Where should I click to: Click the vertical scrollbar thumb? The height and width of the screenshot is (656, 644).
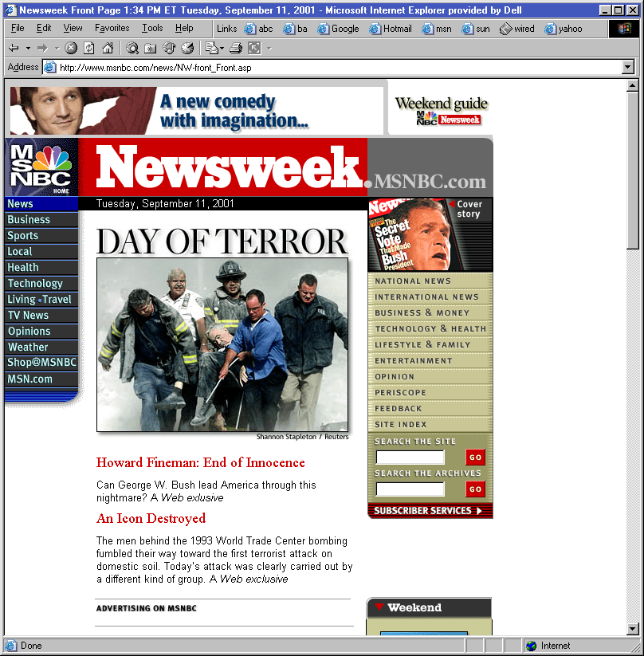632,171
